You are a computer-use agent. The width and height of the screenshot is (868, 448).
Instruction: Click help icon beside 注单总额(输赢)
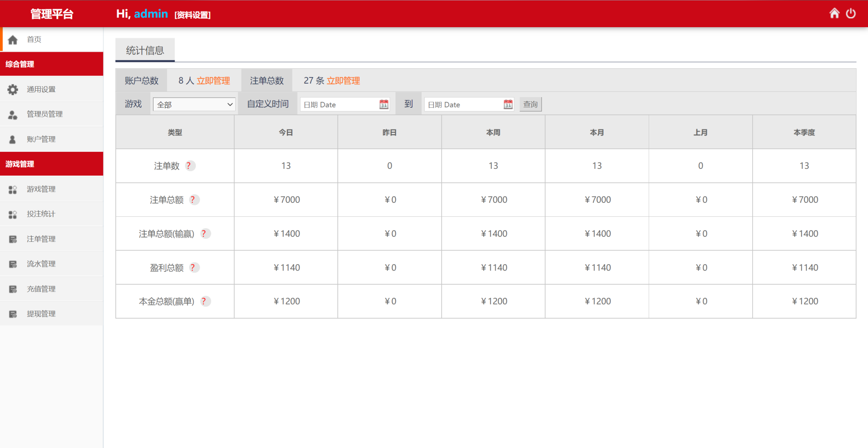pos(204,234)
